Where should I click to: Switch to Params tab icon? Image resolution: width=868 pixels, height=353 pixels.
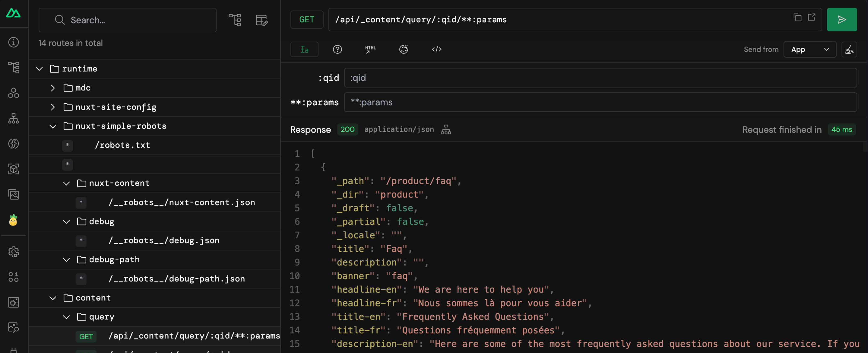304,49
